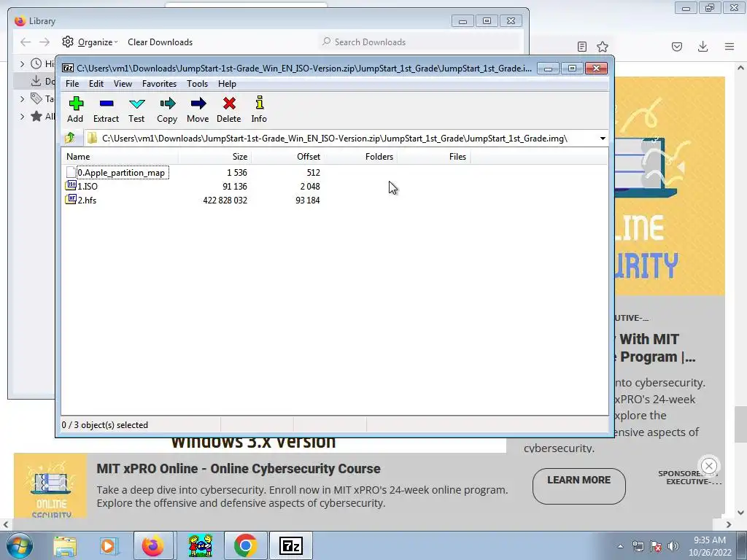
Task: Click the Library window back arrow
Action: coord(26,42)
